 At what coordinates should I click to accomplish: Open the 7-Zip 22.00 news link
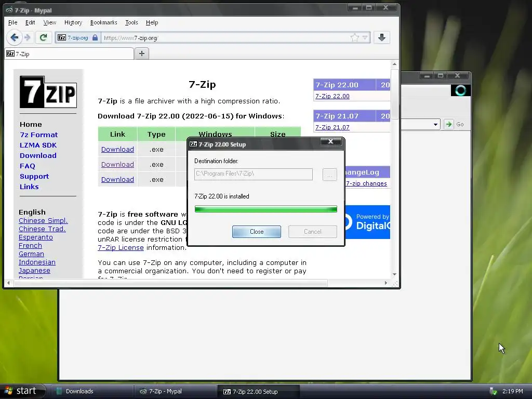coord(332,96)
